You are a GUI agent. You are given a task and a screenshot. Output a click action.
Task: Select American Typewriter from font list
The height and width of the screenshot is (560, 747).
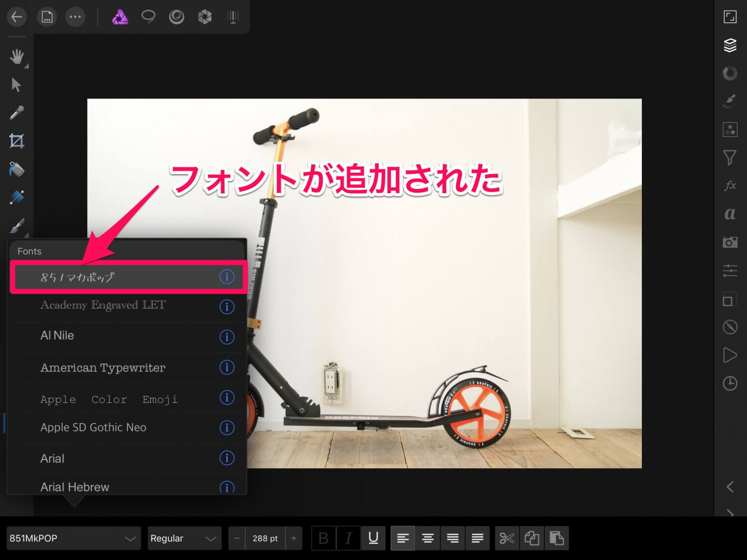[x=103, y=368]
